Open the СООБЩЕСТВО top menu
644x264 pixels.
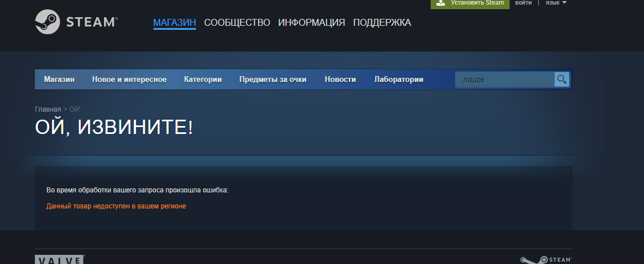237,22
